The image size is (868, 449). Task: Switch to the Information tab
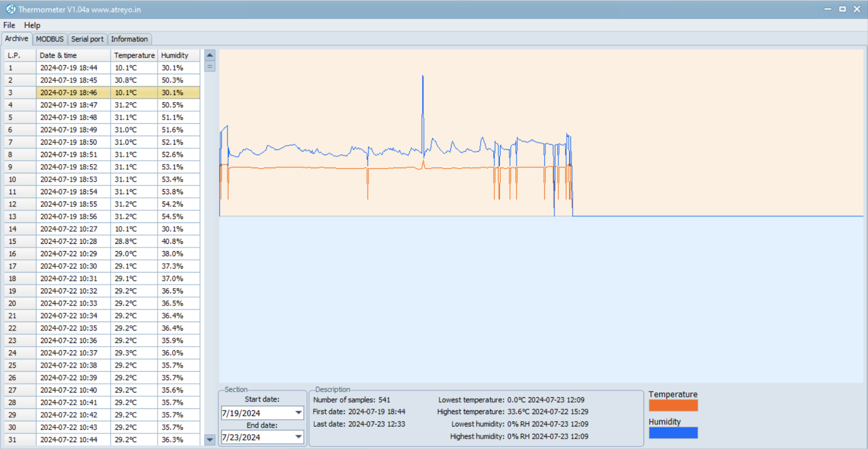(129, 39)
